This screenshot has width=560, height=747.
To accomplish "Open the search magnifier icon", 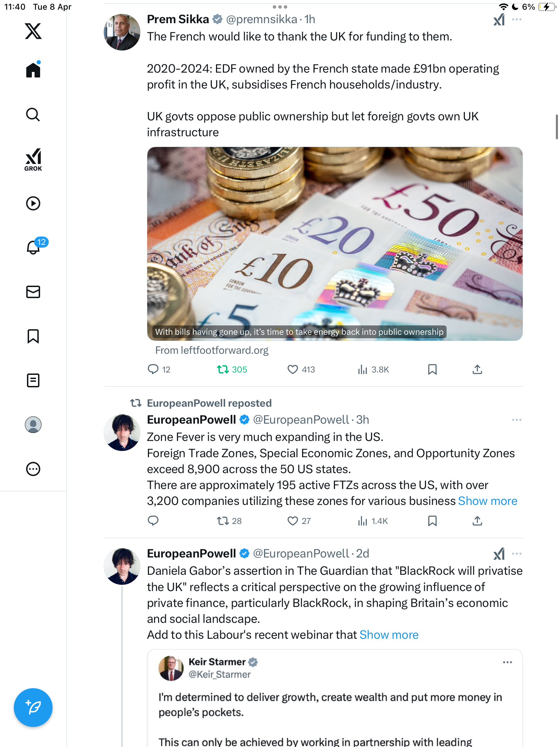I will click(33, 115).
